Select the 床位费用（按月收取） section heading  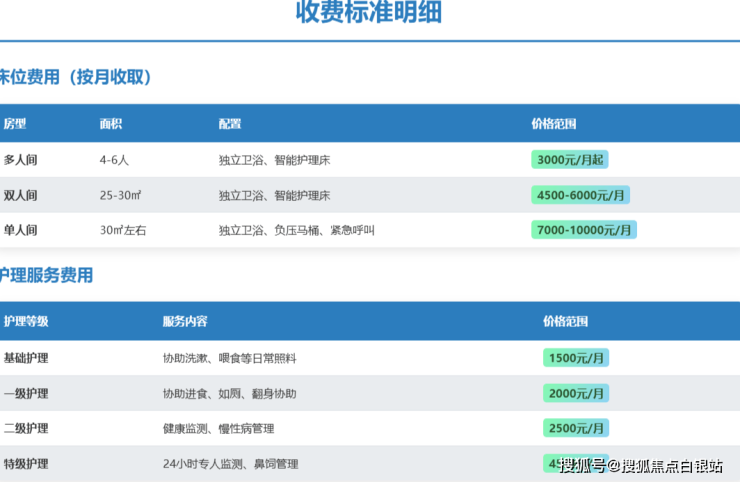click(x=75, y=77)
